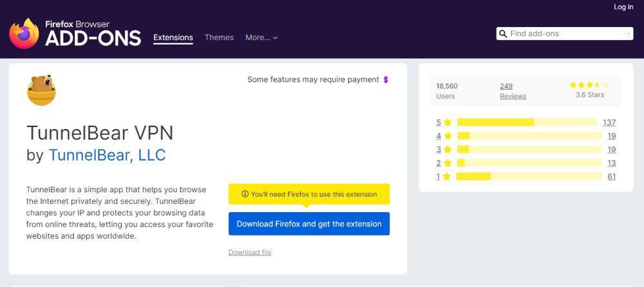Click the purple dollar payment icon
This screenshot has width=644, height=287.
coord(386,80)
